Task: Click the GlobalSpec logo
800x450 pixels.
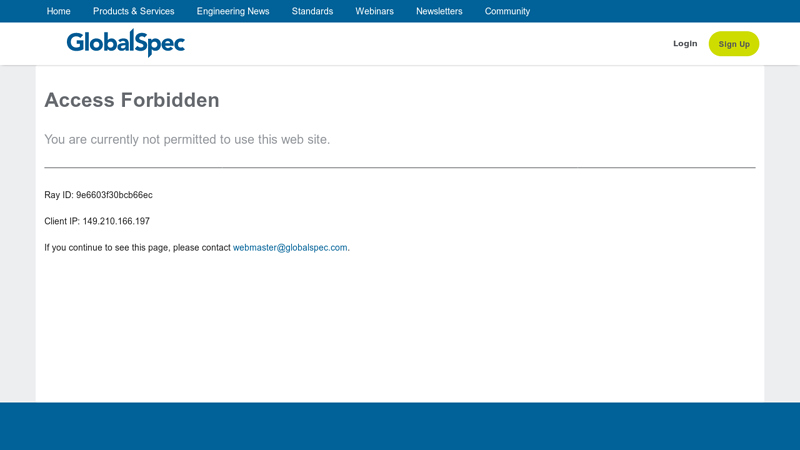Action: [x=126, y=43]
